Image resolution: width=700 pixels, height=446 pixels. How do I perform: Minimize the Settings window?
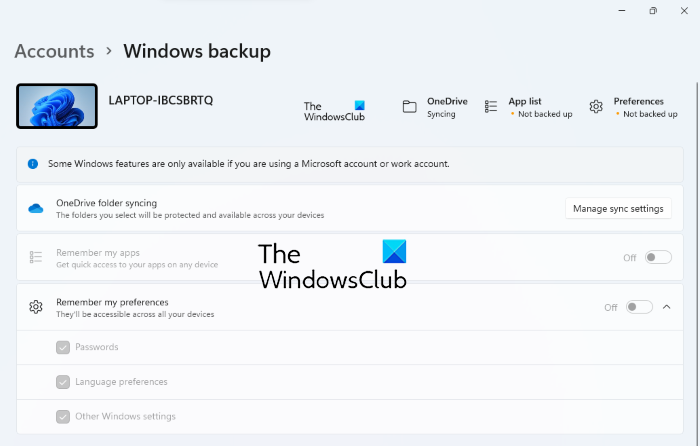pos(621,11)
